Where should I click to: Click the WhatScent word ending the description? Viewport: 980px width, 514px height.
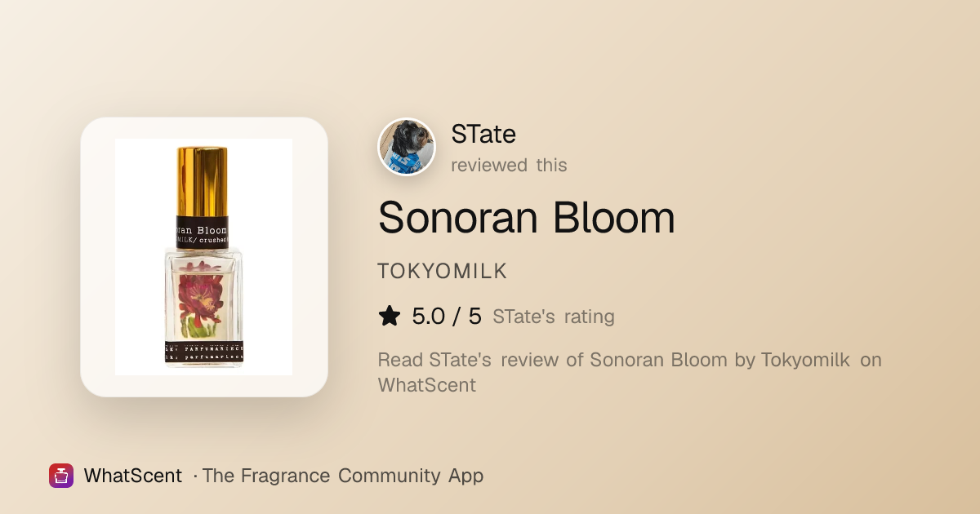[x=426, y=384]
